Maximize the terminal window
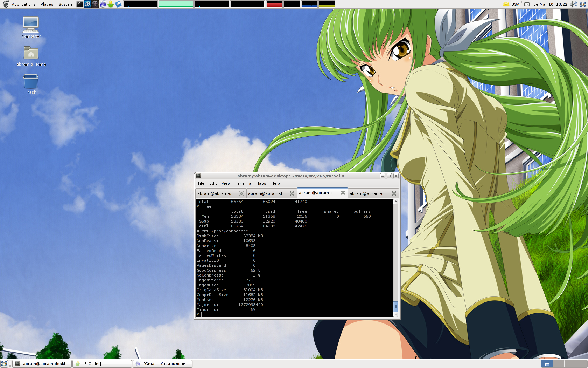 tap(389, 176)
